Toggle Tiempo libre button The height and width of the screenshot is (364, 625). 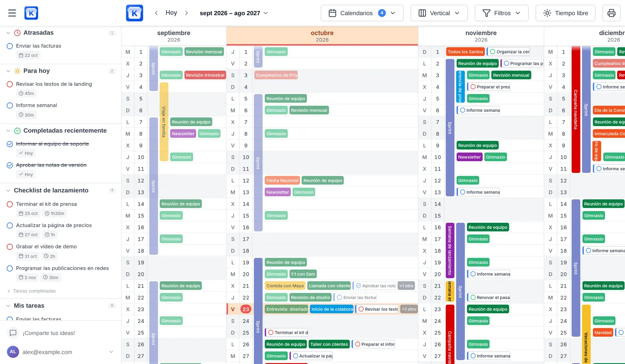coord(565,13)
